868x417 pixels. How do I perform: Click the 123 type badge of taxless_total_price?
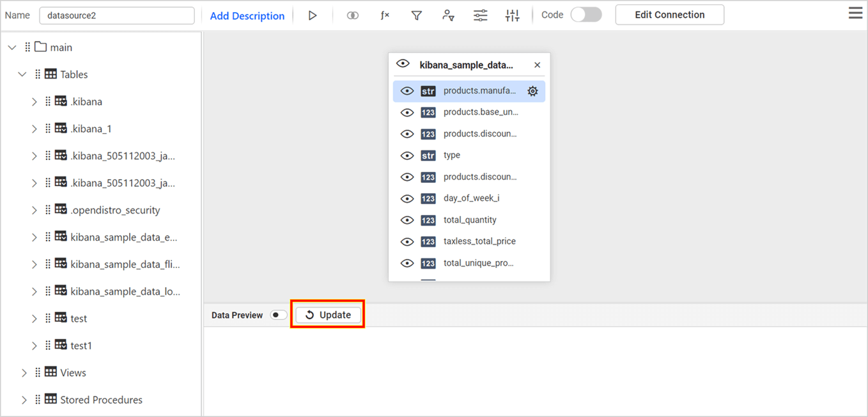click(x=428, y=242)
